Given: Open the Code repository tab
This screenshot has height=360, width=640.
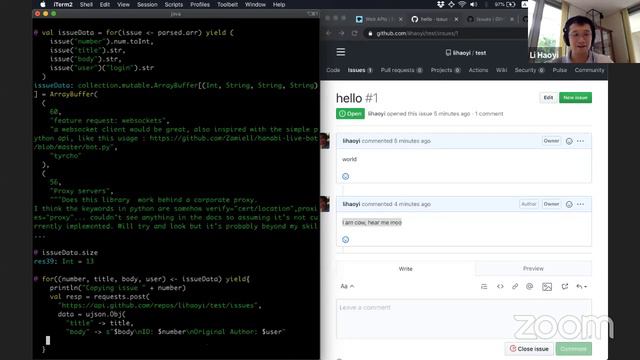Looking at the screenshot, I should (333, 70).
